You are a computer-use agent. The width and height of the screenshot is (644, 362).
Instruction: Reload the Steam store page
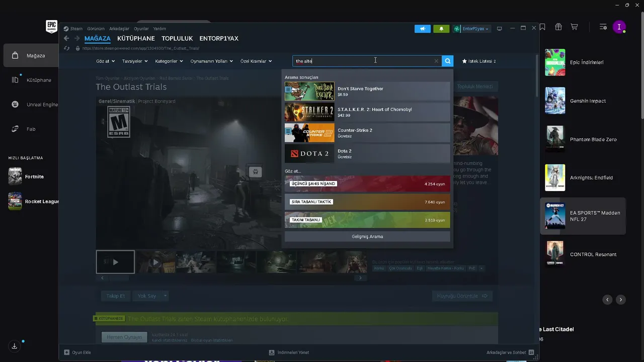[67, 48]
